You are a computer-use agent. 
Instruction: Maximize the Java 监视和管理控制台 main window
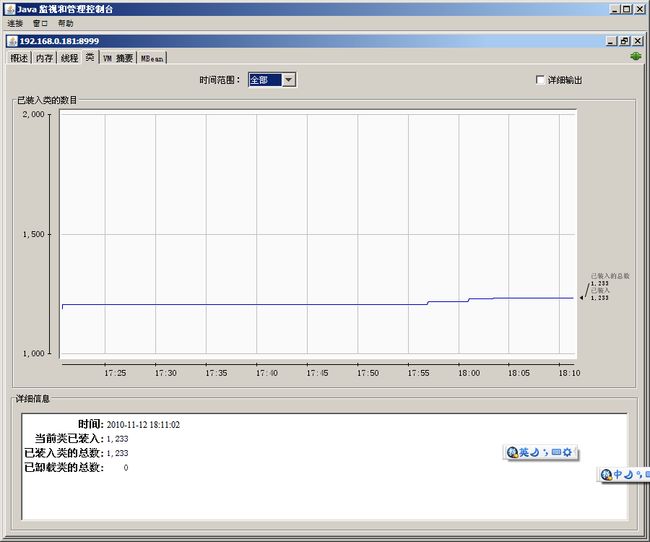click(x=627, y=9)
